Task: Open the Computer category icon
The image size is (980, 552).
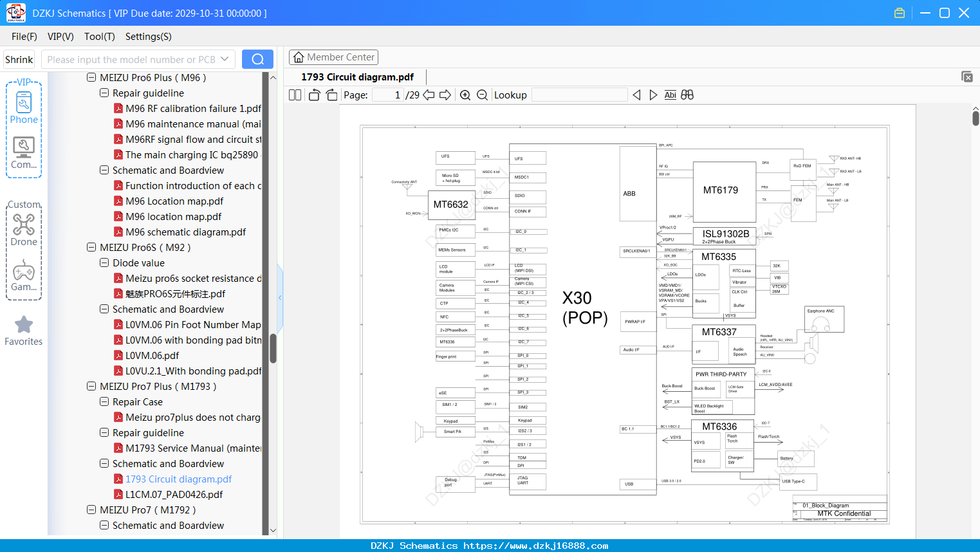Action: click(x=24, y=153)
